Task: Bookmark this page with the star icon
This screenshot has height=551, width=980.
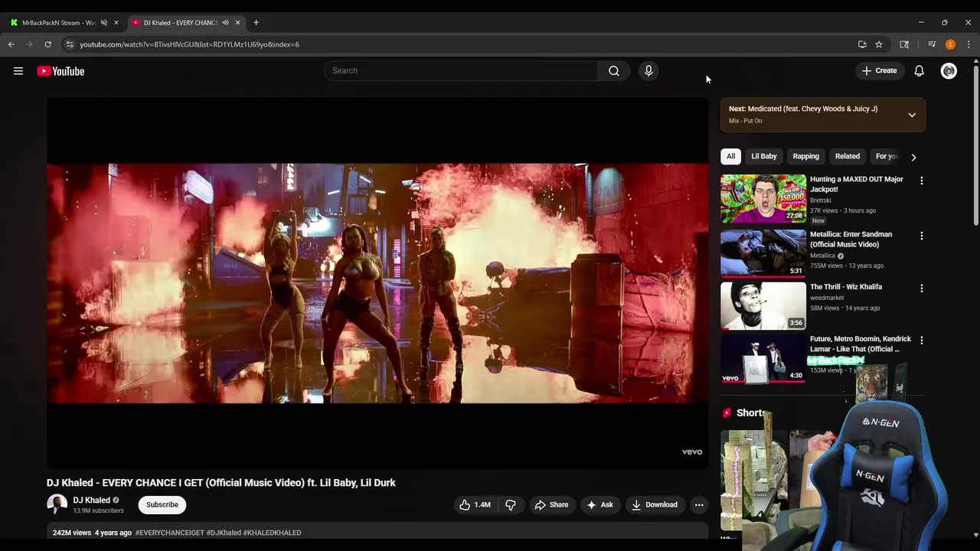Action: 879,44
